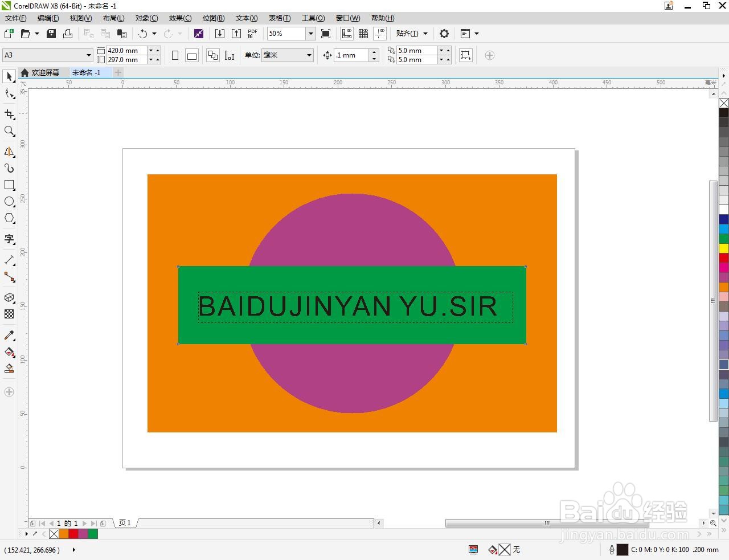Toggle full-screen preview
The height and width of the screenshot is (560, 729).
[326, 34]
